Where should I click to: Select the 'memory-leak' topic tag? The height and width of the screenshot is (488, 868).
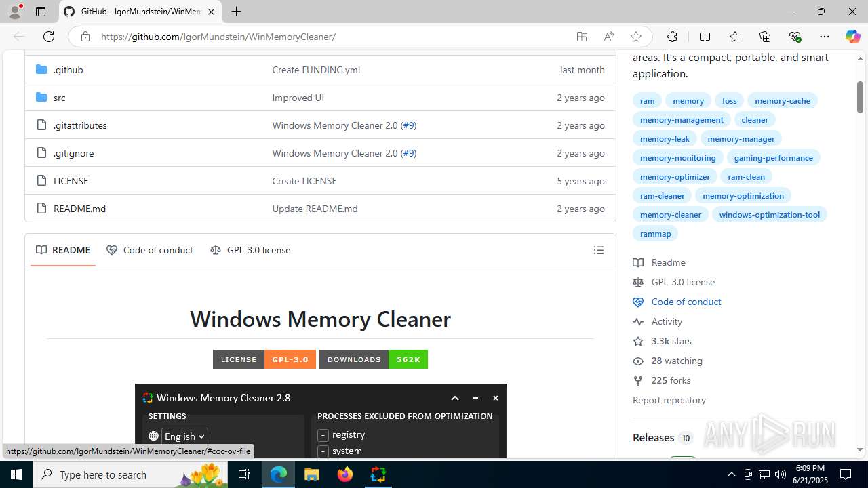[665, 138]
